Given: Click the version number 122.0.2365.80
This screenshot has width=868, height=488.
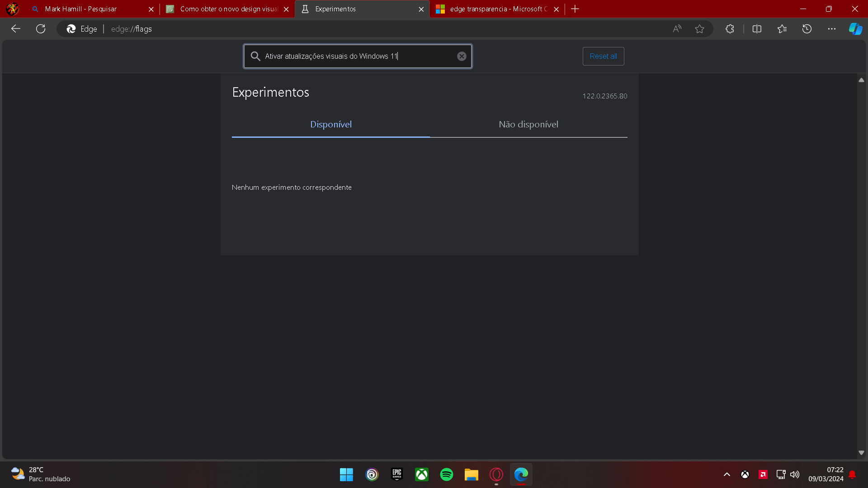Looking at the screenshot, I should (604, 96).
